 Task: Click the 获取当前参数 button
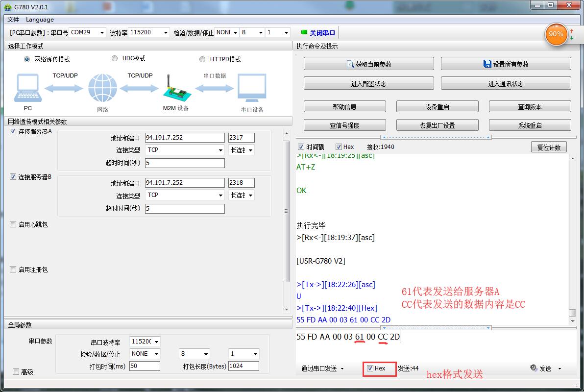368,64
